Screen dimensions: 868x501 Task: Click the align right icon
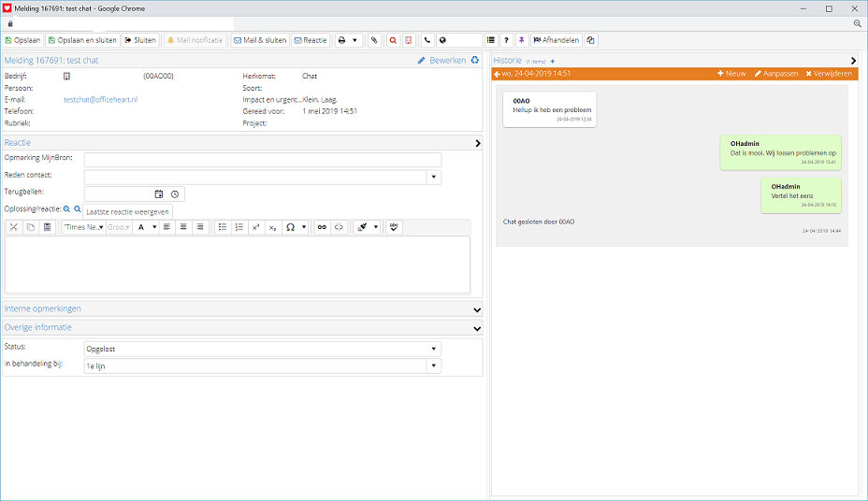tap(200, 227)
